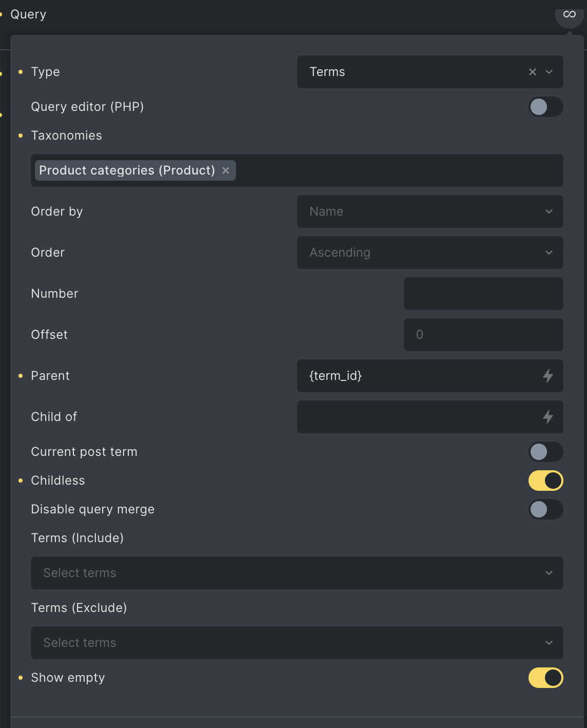587x728 pixels.
Task: Turn on Current post term toggle
Action: (x=546, y=452)
